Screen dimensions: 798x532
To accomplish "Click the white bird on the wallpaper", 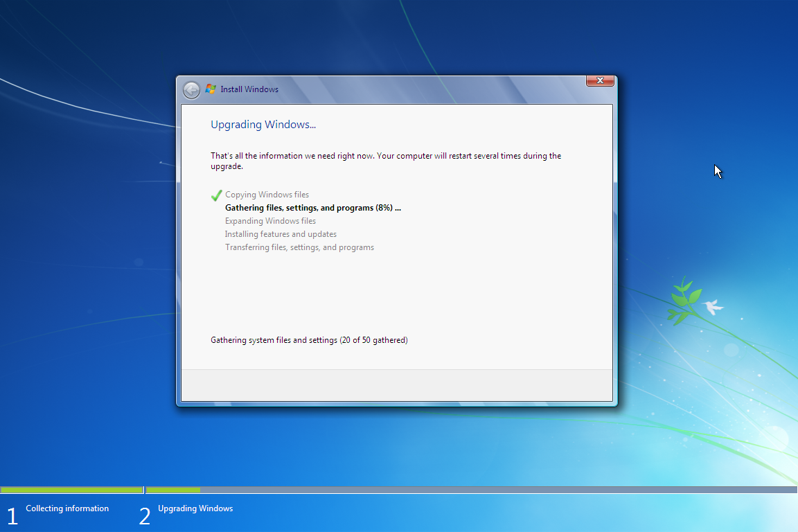I will tap(711, 306).
